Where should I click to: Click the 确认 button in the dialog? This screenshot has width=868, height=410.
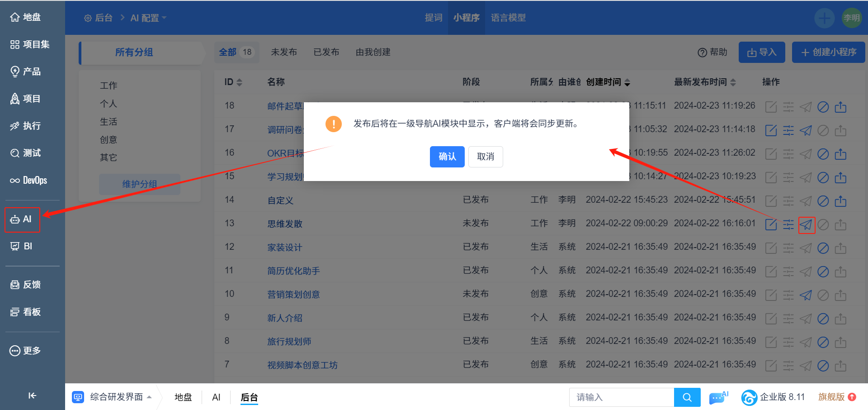(x=447, y=157)
